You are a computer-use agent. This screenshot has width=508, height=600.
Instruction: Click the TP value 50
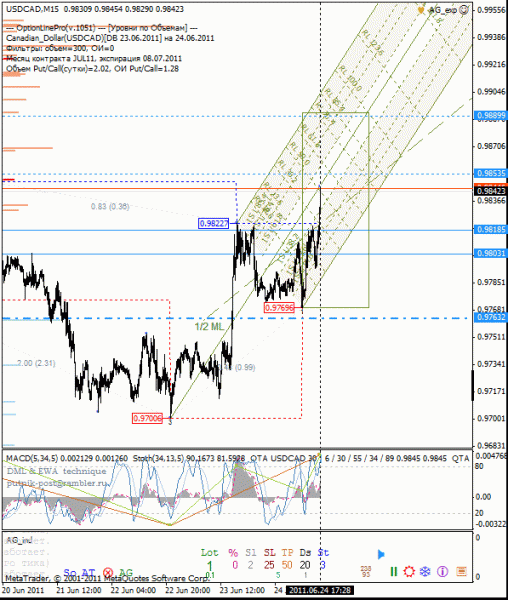click(287, 565)
